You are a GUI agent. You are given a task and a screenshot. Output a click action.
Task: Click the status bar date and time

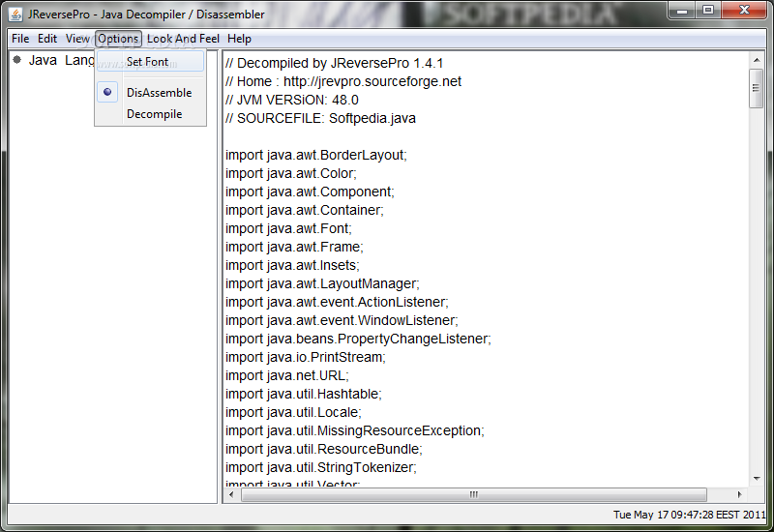(x=689, y=515)
